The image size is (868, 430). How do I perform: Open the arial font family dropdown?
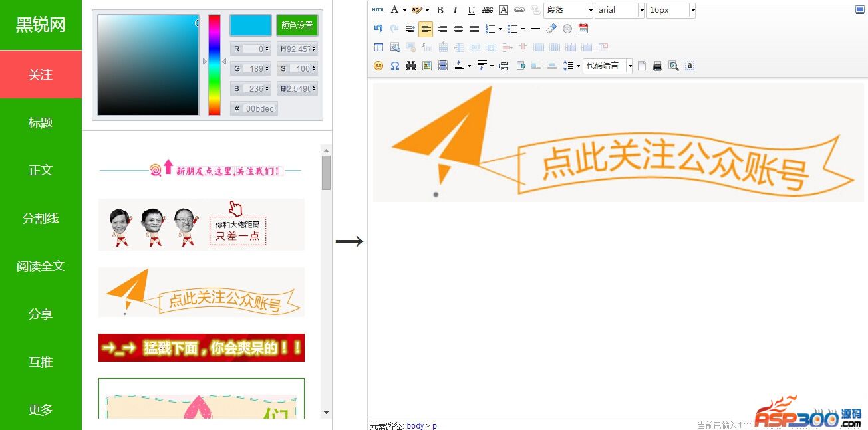(620, 10)
